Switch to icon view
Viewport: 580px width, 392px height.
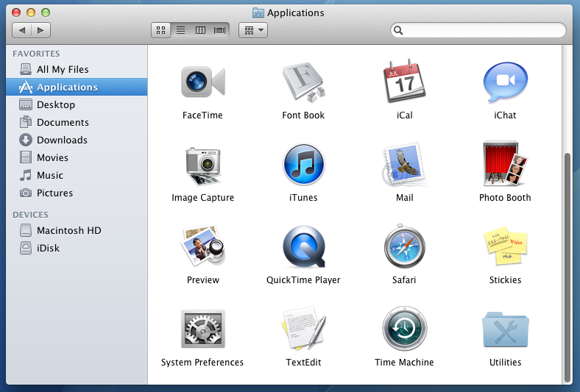tap(161, 30)
